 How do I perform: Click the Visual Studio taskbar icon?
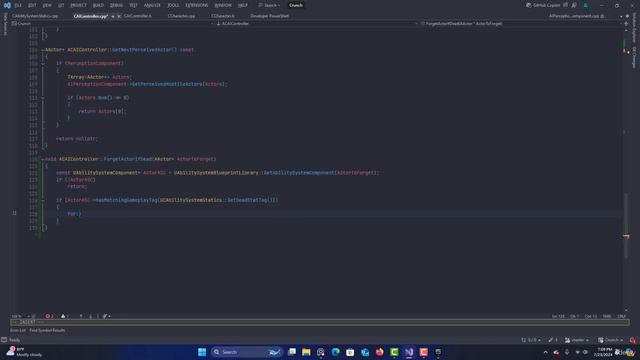coord(409,352)
